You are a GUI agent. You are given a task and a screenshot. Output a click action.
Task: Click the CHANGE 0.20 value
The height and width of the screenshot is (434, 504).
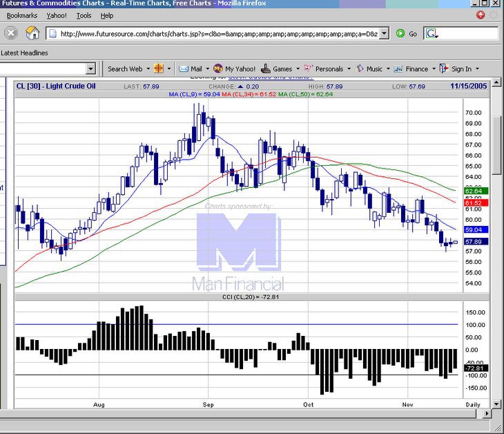click(233, 86)
